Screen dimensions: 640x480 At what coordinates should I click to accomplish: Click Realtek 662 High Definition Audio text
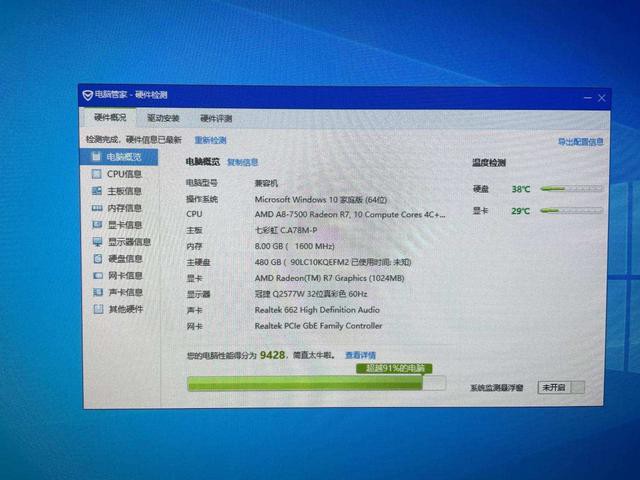(317, 310)
